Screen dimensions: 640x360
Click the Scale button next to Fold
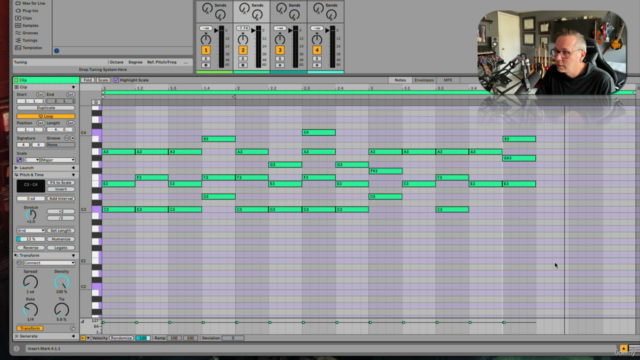point(103,80)
